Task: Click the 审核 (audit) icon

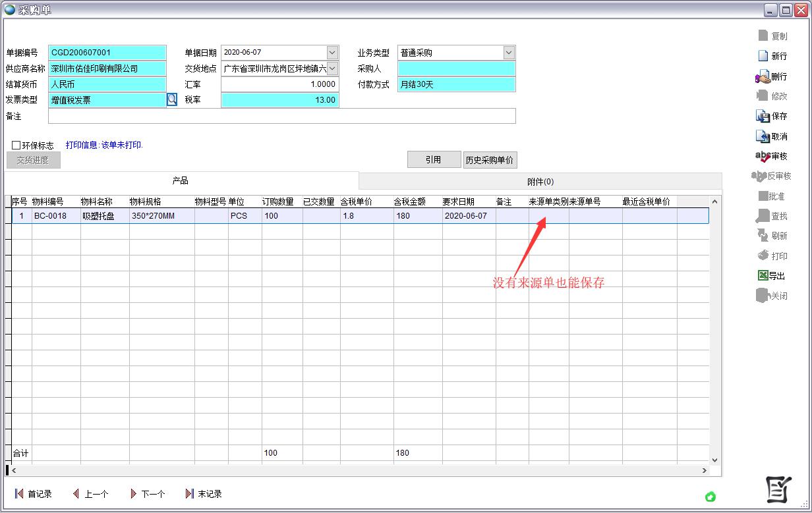Action: pyautogui.click(x=763, y=157)
